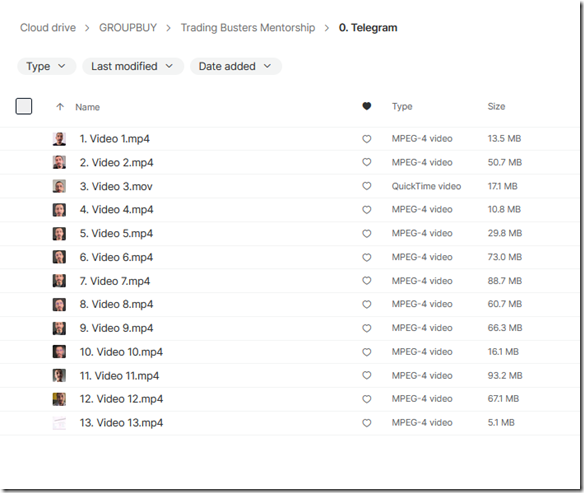Click the sort arrow beside Name
This screenshot has height=493, width=584.
pos(60,107)
